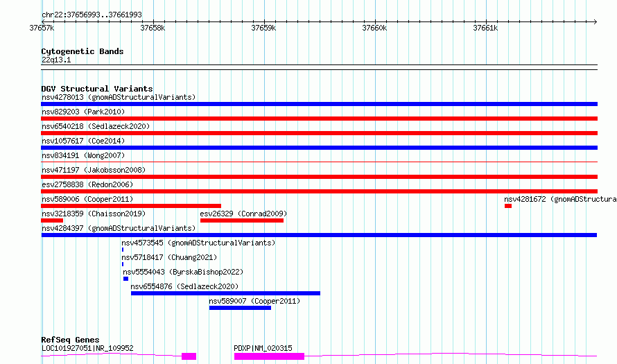The width and height of the screenshot is (617, 364).
Task: Select nsv5718417 (Chuang2021) label
Action: (x=169, y=257)
